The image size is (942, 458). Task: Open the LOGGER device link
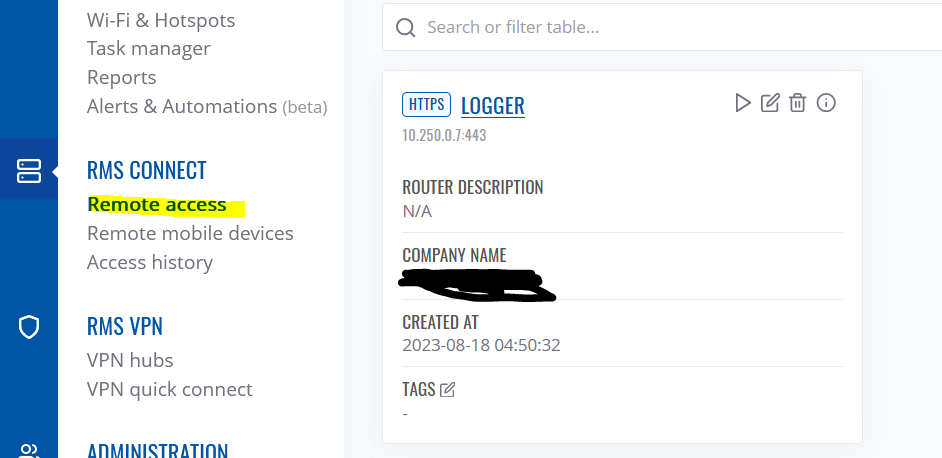(493, 105)
